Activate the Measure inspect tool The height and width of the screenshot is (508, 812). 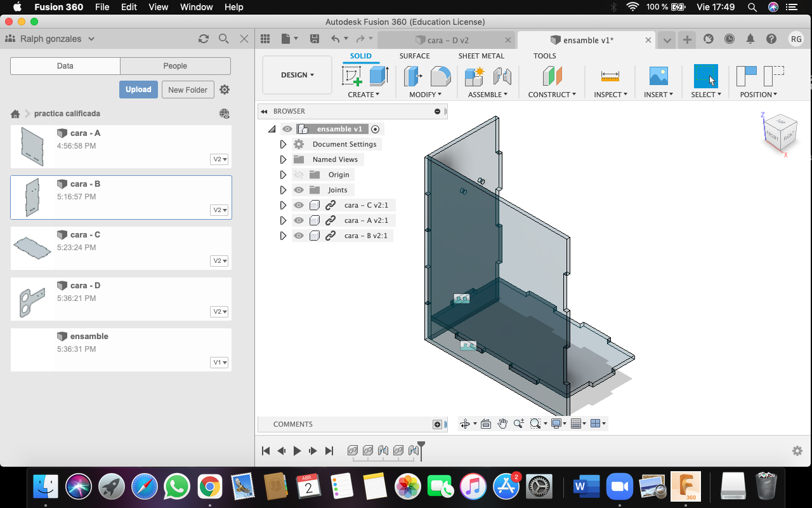[x=610, y=76]
